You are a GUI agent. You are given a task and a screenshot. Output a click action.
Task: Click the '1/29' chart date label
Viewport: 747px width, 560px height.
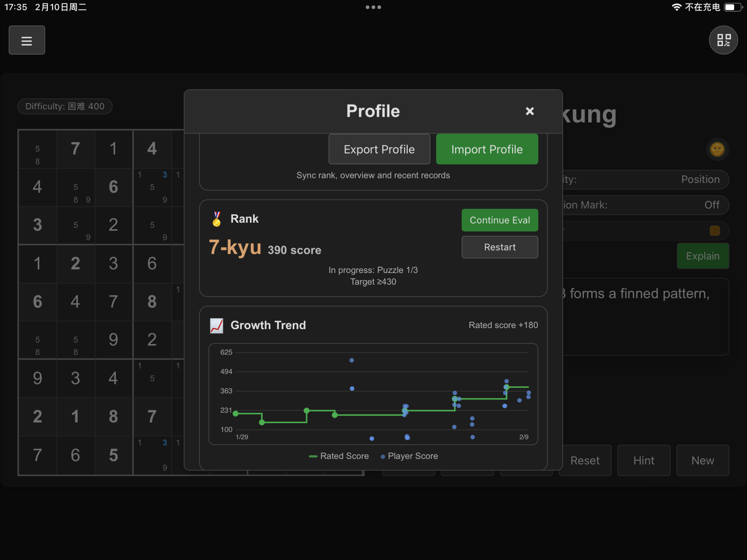(x=242, y=437)
